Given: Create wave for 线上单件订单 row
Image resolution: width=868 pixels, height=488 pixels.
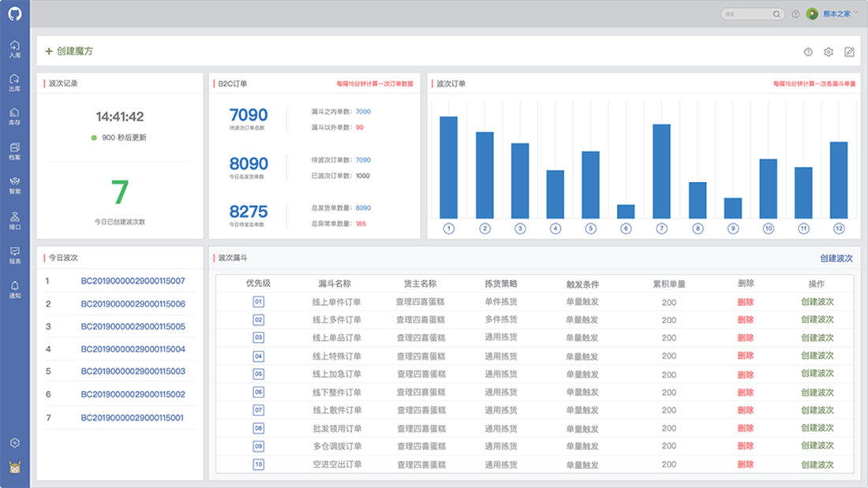Looking at the screenshot, I should pos(817,302).
